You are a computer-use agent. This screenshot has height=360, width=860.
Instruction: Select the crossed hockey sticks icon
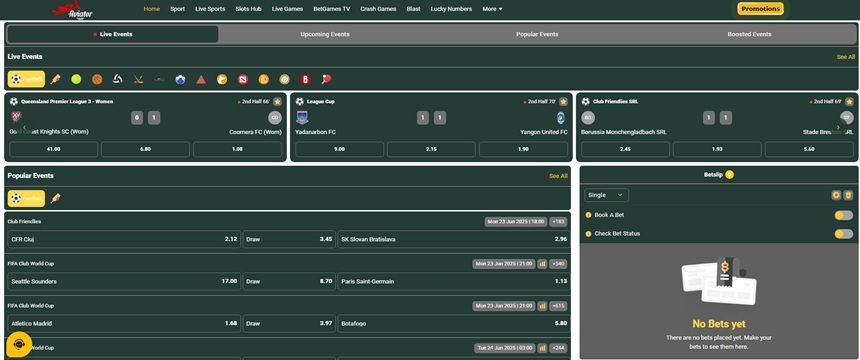(138, 79)
